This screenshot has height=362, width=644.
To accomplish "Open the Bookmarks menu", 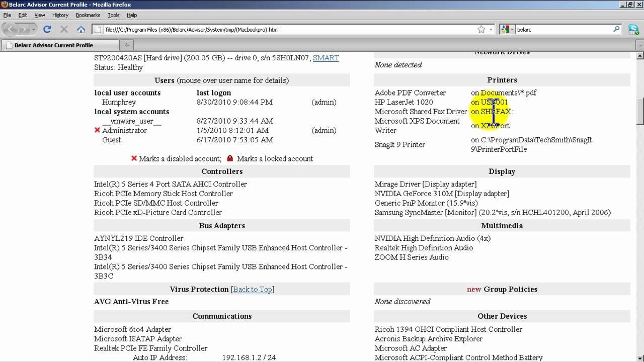I will (x=88, y=15).
